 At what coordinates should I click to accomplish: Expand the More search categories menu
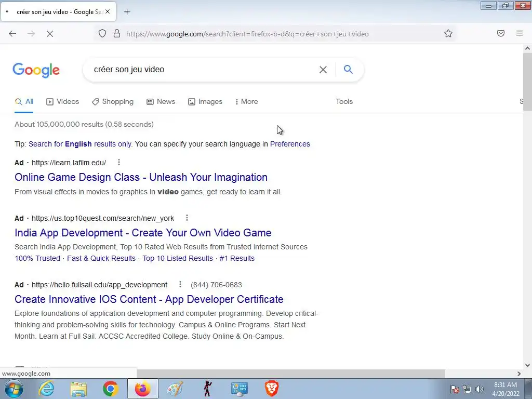pos(247,101)
